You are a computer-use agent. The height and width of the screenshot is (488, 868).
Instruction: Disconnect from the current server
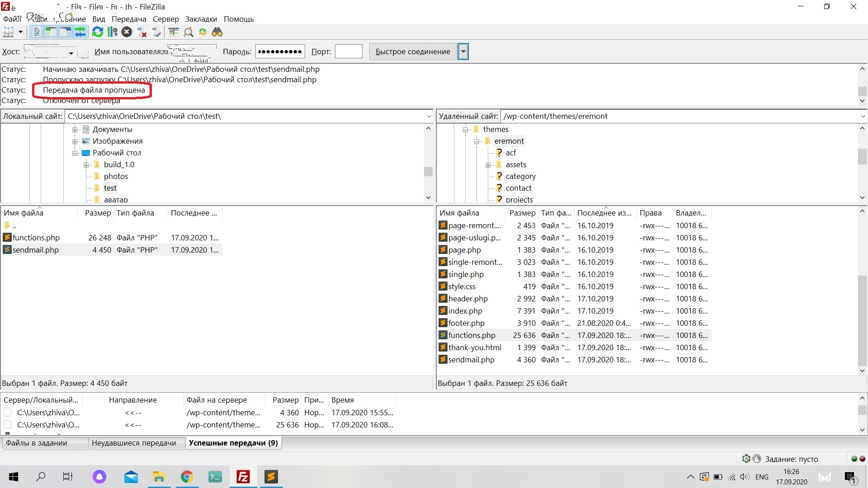click(142, 32)
